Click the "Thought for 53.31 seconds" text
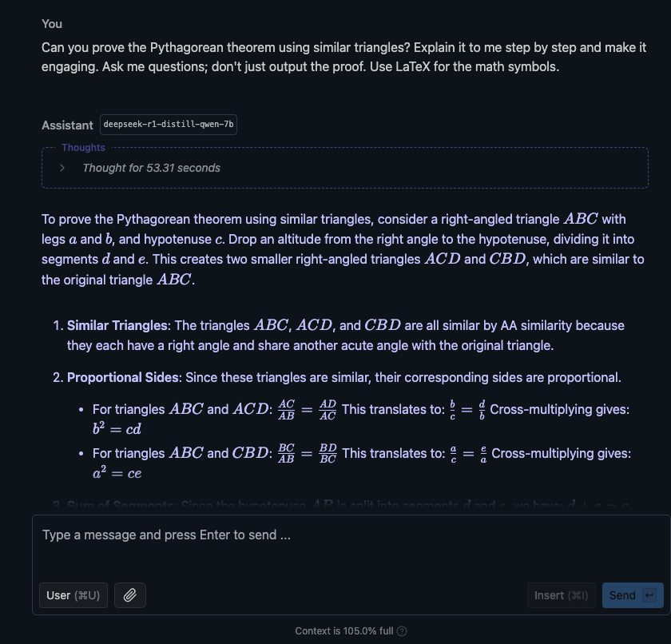This screenshot has height=644, width=671. click(151, 168)
